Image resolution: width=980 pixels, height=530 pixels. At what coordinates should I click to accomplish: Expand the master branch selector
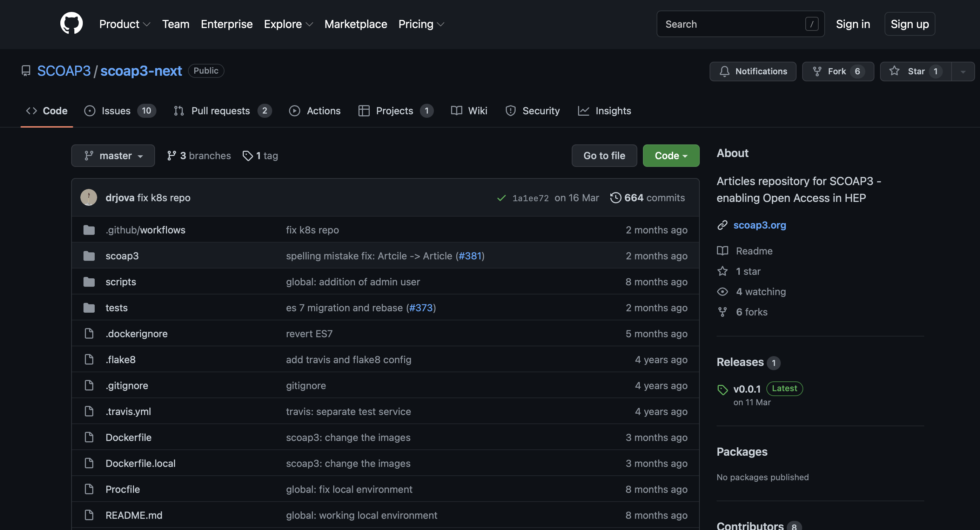(113, 156)
